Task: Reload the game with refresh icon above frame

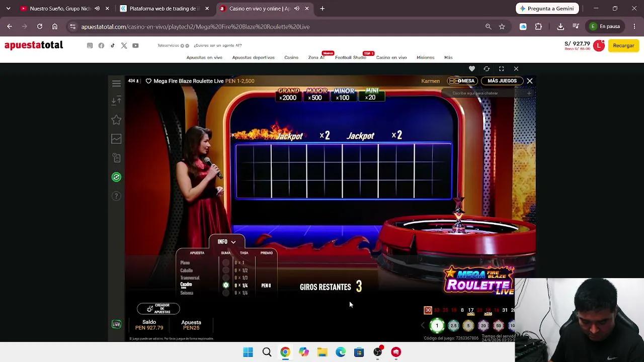Action: coord(487,69)
